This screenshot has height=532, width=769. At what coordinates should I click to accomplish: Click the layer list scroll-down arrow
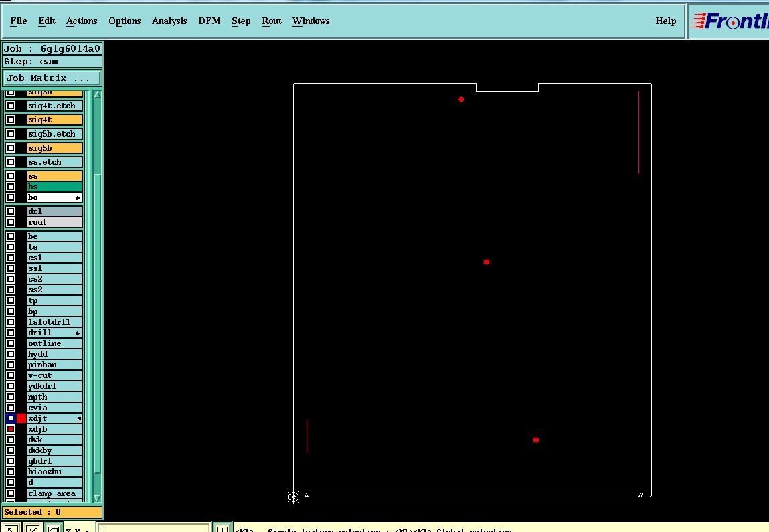pos(97,497)
